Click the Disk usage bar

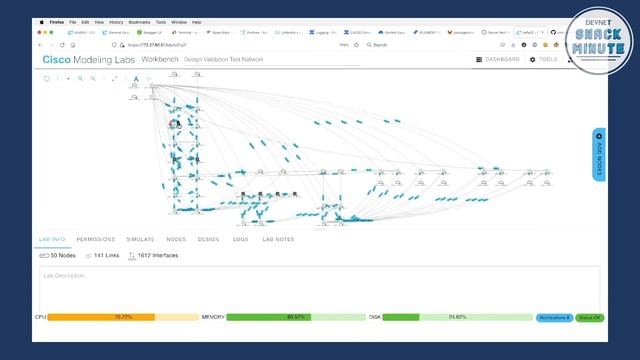[458, 317]
